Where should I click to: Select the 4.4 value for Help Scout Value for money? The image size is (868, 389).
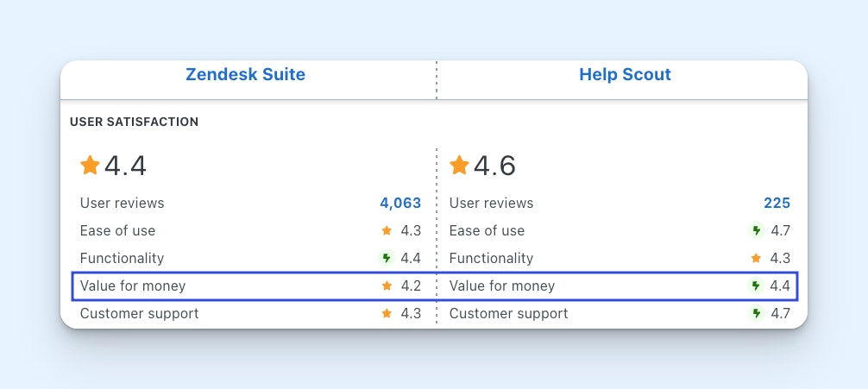click(x=780, y=286)
